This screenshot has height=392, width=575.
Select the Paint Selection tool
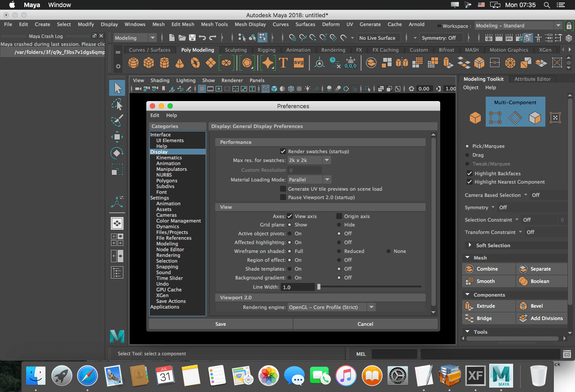[117, 120]
